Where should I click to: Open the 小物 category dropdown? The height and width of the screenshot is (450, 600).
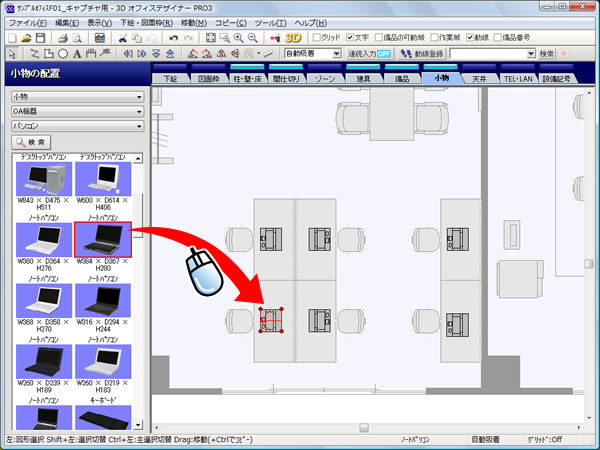click(x=74, y=97)
